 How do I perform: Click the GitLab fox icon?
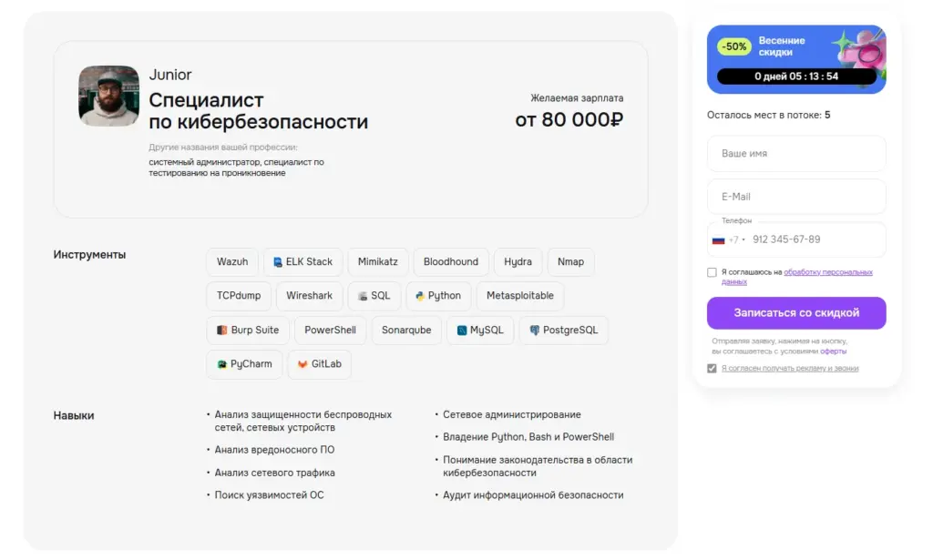coord(302,363)
